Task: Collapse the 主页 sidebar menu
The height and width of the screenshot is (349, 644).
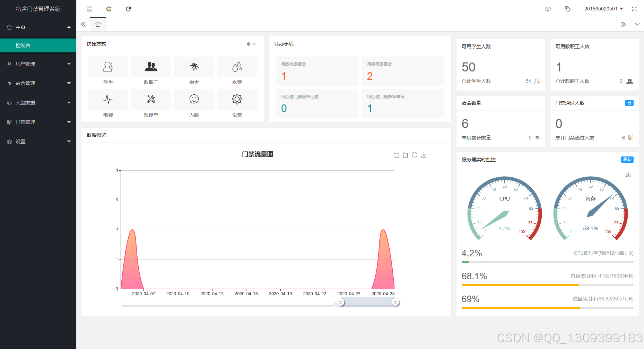Action: coord(38,27)
